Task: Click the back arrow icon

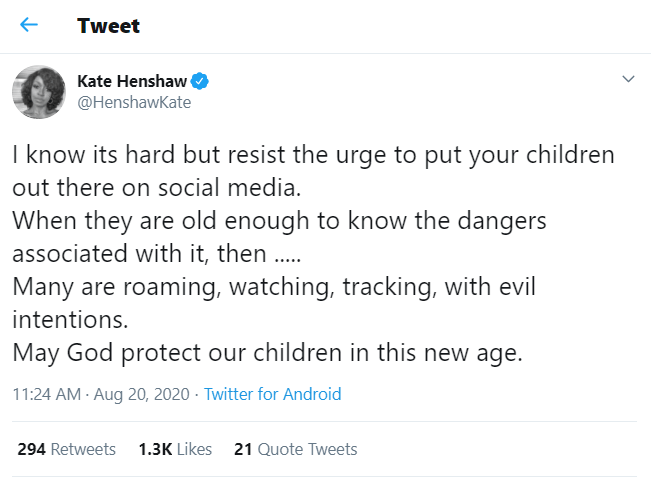Action: coord(29,25)
